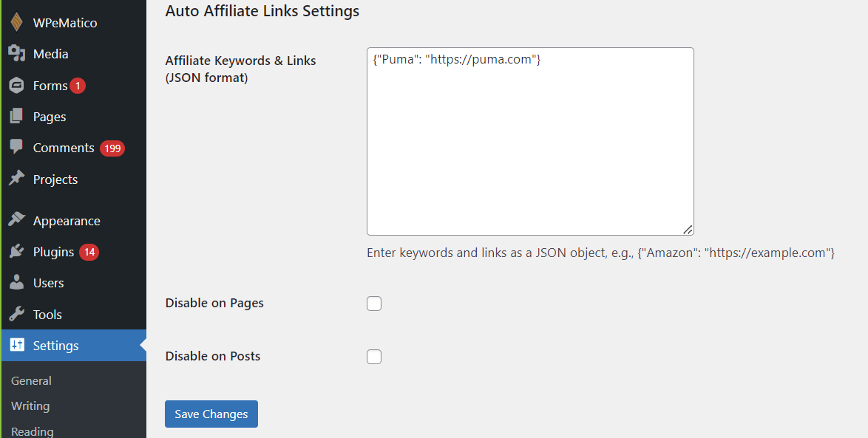The image size is (868, 438).
Task: Click the Appearance paintbrush icon
Action: pos(16,221)
